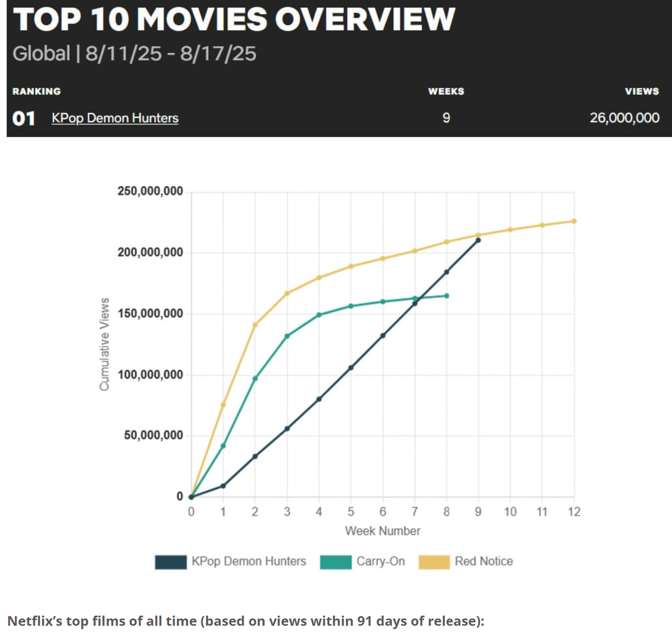Click the WEEKS column header
This screenshot has width=672, height=644.
[446, 91]
